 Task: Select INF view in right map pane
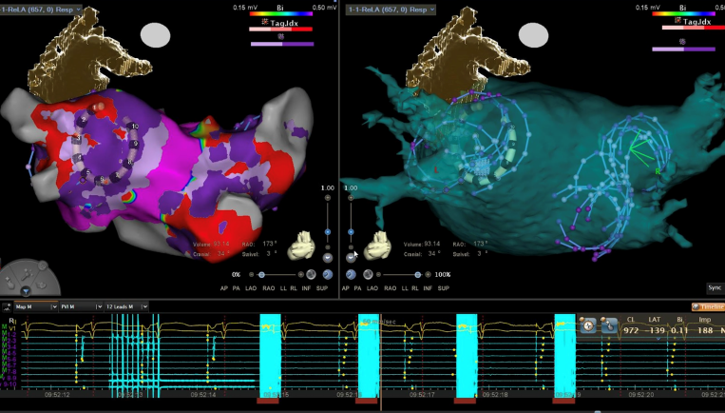point(428,288)
